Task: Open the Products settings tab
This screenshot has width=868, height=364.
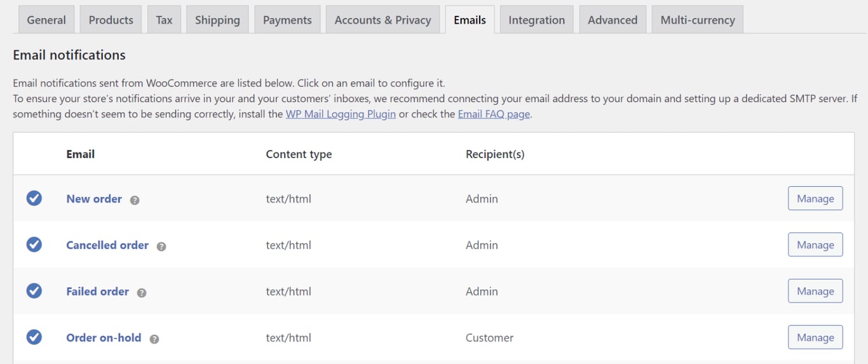Action: (111, 20)
